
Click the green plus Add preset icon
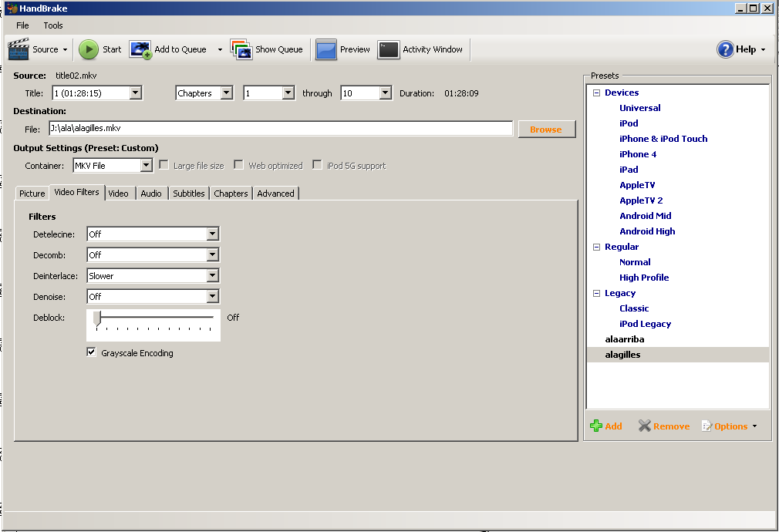pyautogui.click(x=595, y=426)
